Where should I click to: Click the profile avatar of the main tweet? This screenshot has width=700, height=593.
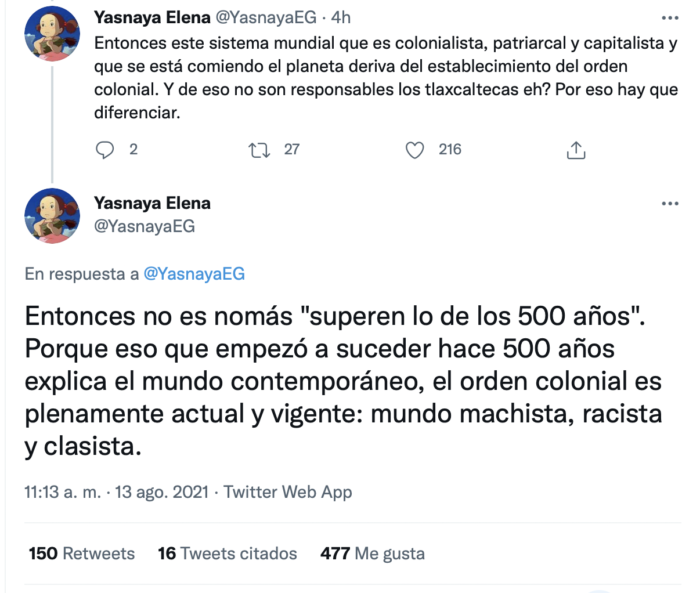(52, 215)
